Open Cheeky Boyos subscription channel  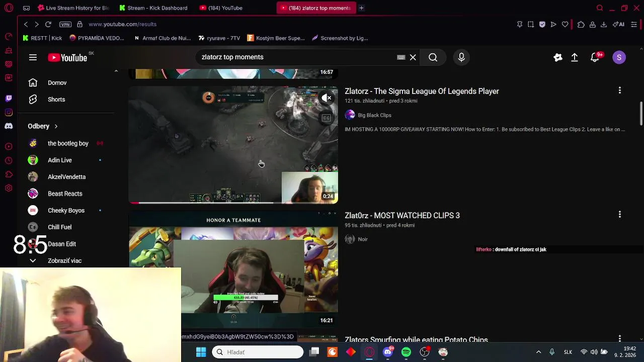pos(66,211)
